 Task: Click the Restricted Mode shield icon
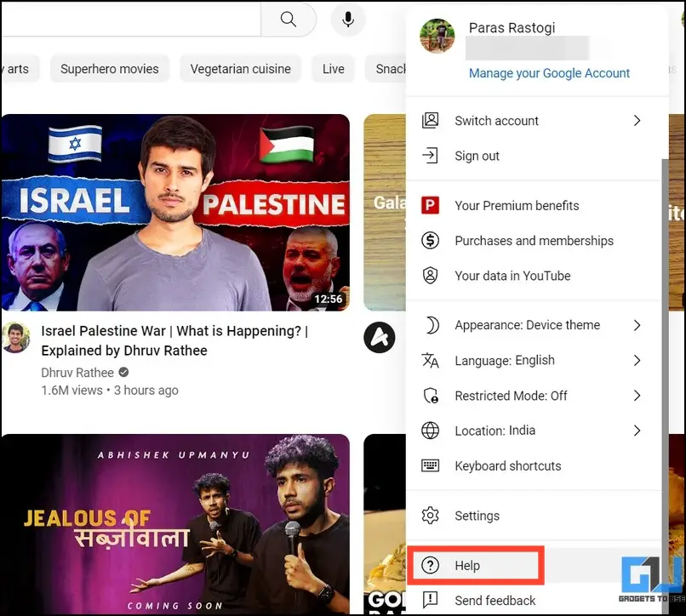(431, 396)
